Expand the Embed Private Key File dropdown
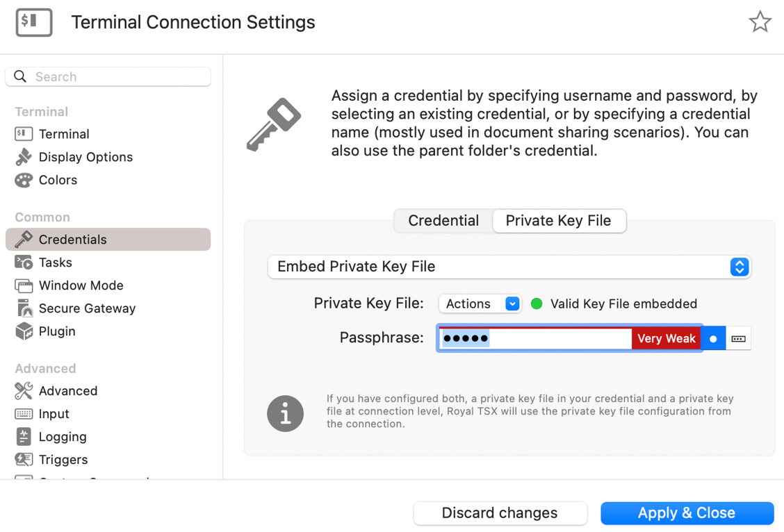784x532 pixels. [x=509, y=267]
